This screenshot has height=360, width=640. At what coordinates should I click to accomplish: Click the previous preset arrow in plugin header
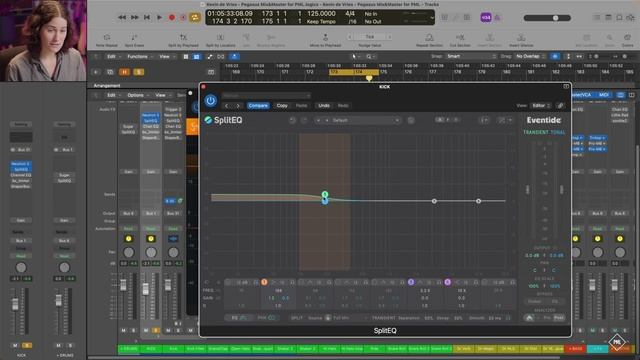(227, 106)
